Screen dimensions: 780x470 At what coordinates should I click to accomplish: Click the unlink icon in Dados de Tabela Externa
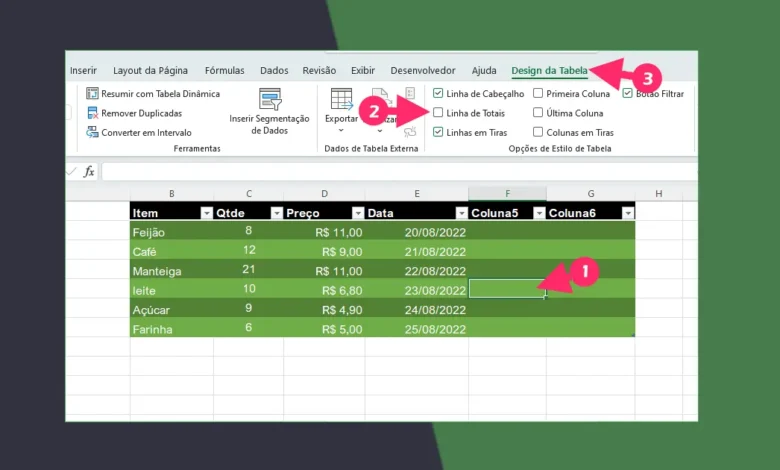[x=410, y=132]
